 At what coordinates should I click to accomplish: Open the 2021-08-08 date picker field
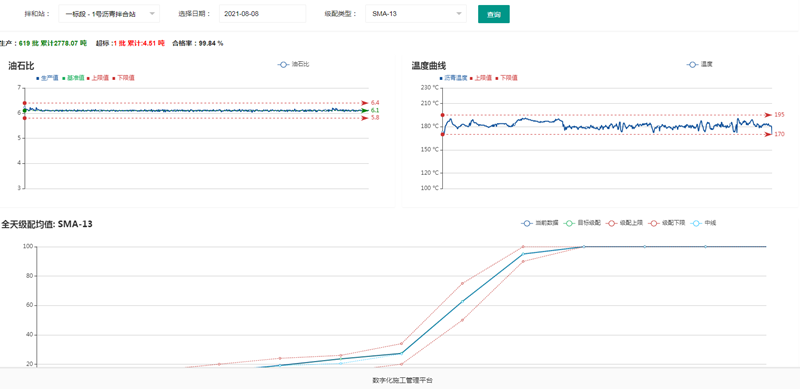262,14
